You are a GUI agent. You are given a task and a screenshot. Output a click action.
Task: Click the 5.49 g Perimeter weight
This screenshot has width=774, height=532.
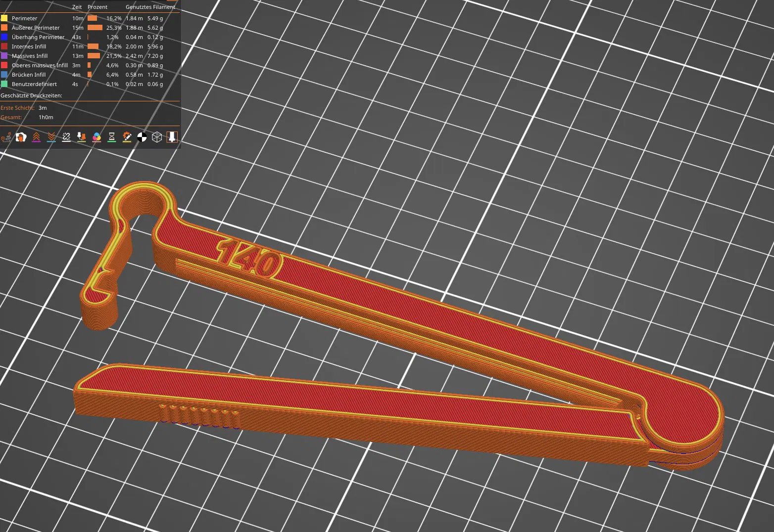pyautogui.click(x=155, y=18)
